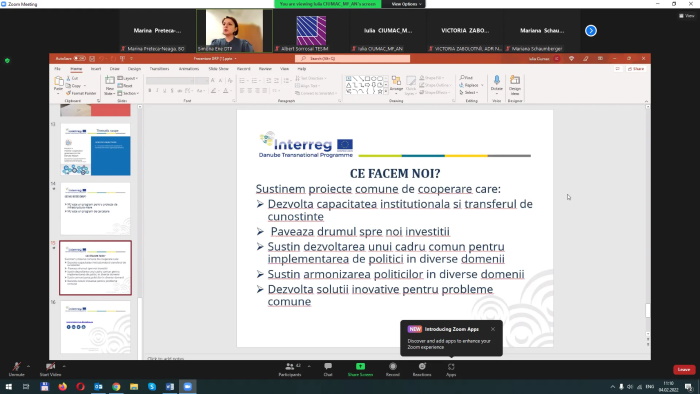The width and height of the screenshot is (700, 394).
Task: Dismiss the Introducing Zoom Apps popup
Action: [x=493, y=329]
